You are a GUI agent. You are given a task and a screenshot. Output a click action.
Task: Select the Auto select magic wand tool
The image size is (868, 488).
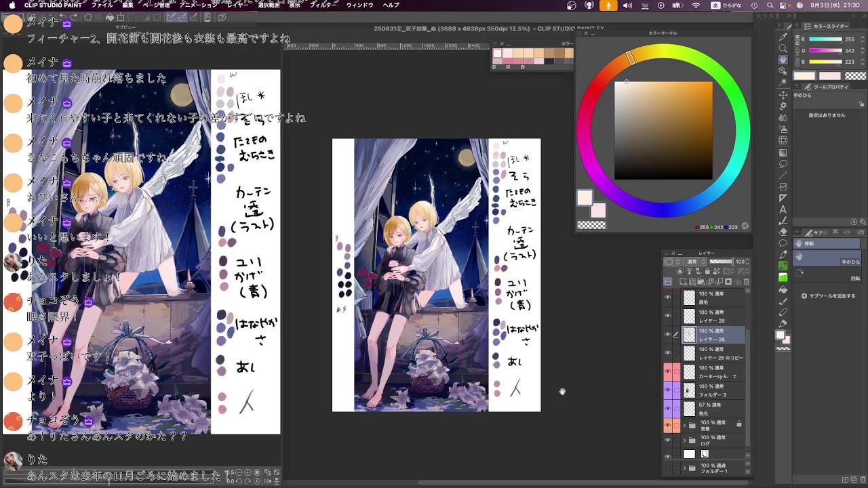coord(783,81)
